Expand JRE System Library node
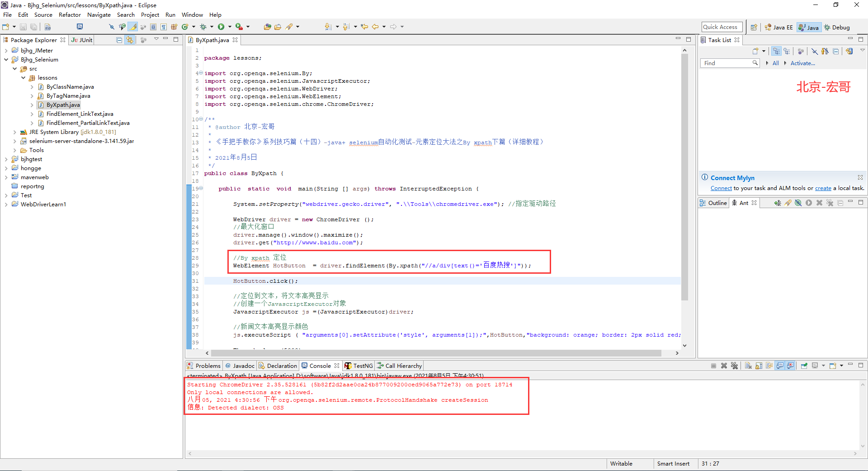Image resolution: width=868 pixels, height=471 pixels. pos(14,132)
